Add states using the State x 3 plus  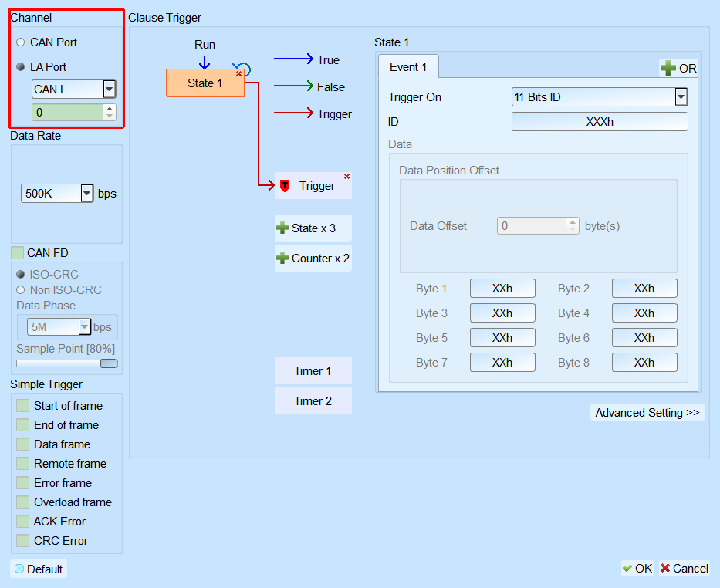pyautogui.click(x=282, y=228)
